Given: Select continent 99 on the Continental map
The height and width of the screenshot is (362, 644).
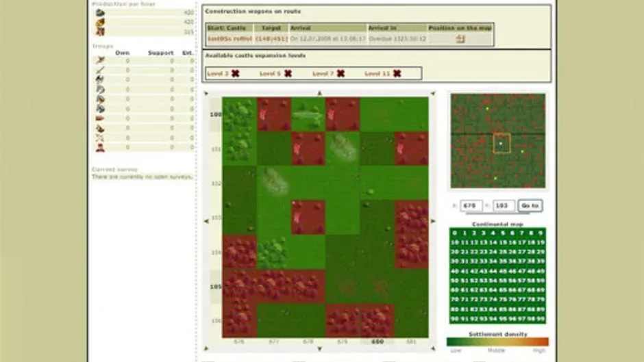Looking at the screenshot, I should coord(541,319).
